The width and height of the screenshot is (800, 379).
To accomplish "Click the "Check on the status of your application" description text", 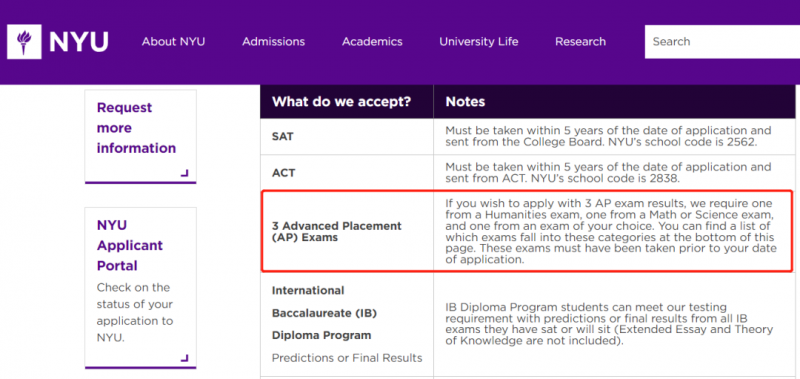I will point(135,312).
